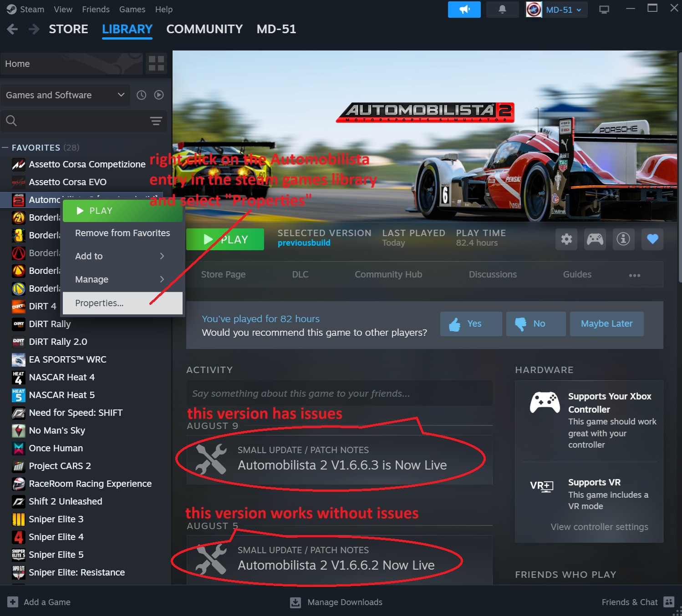Select Properties... in the context menu
The height and width of the screenshot is (616, 682).
coord(122,303)
